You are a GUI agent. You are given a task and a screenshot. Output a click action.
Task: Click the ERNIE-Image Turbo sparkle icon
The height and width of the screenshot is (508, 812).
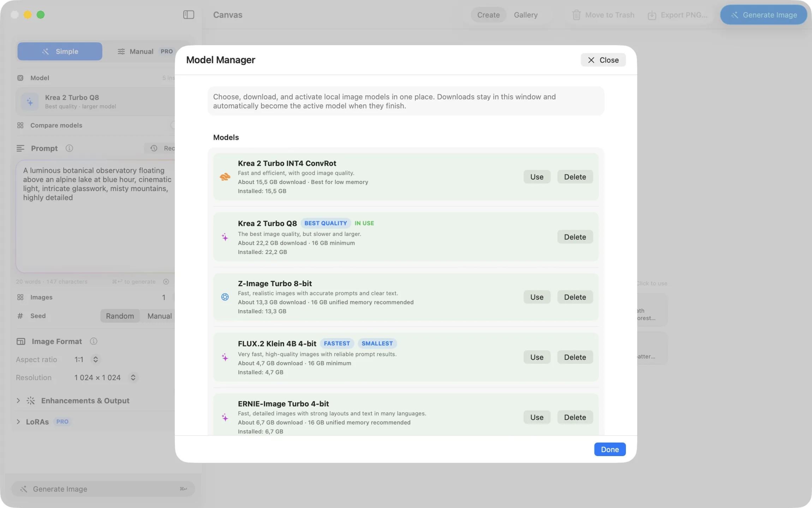click(225, 418)
